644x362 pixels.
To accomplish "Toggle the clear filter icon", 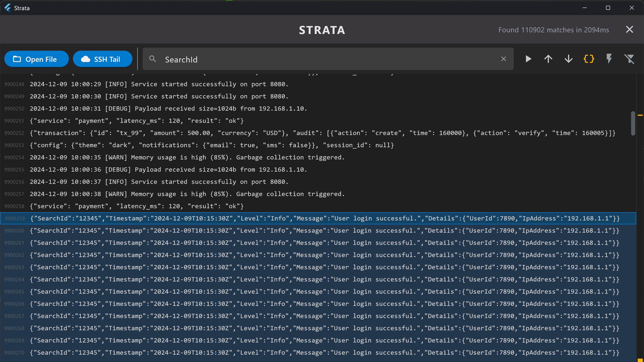I will pos(629,59).
